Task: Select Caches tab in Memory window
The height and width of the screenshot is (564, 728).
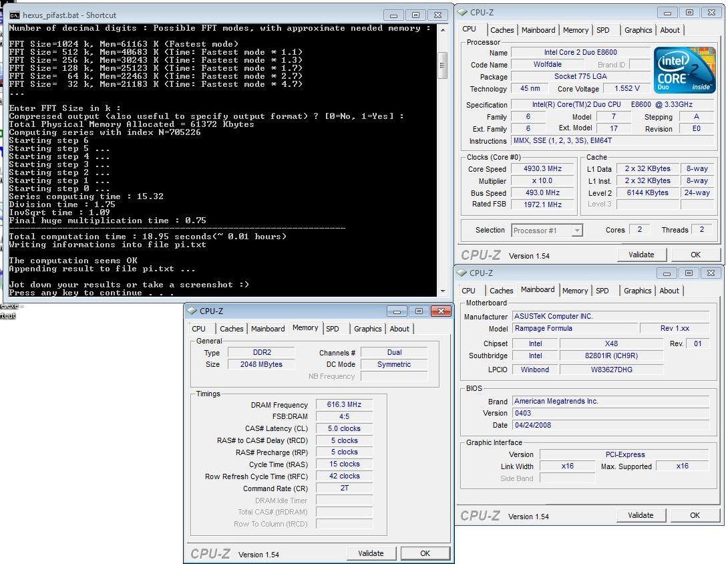Action: pyautogui.click(x=232, y=329)
